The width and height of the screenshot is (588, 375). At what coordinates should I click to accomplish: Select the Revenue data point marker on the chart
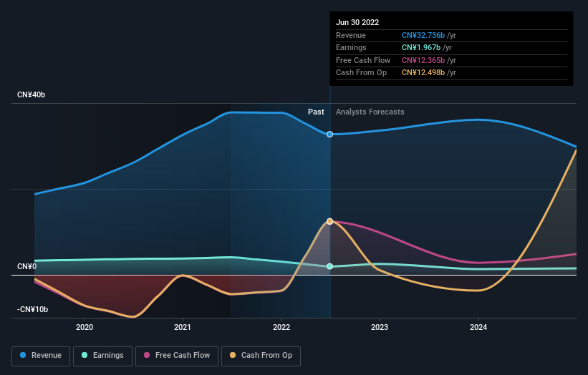point(329,134)
